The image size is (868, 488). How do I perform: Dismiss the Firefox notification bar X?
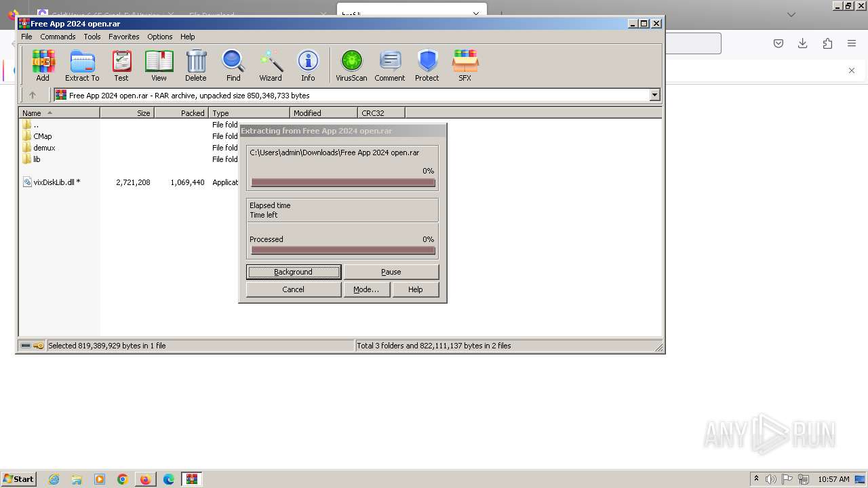(852, 70)
